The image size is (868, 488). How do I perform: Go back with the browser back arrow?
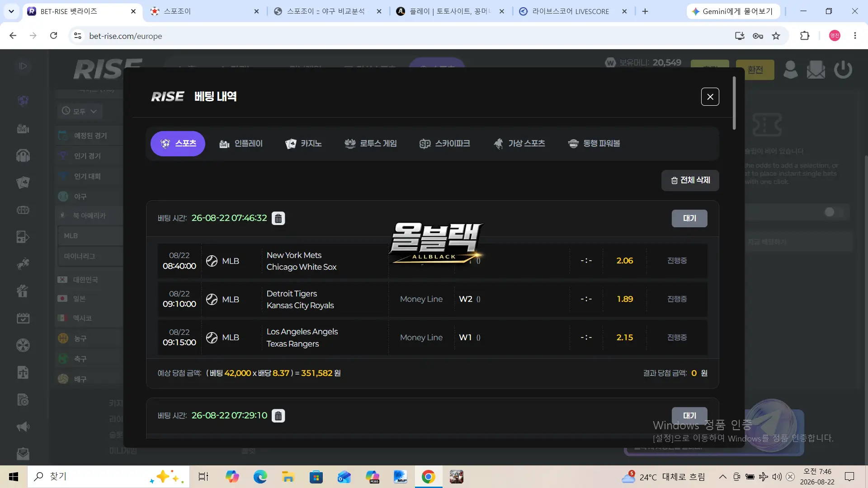click(13, 36)
